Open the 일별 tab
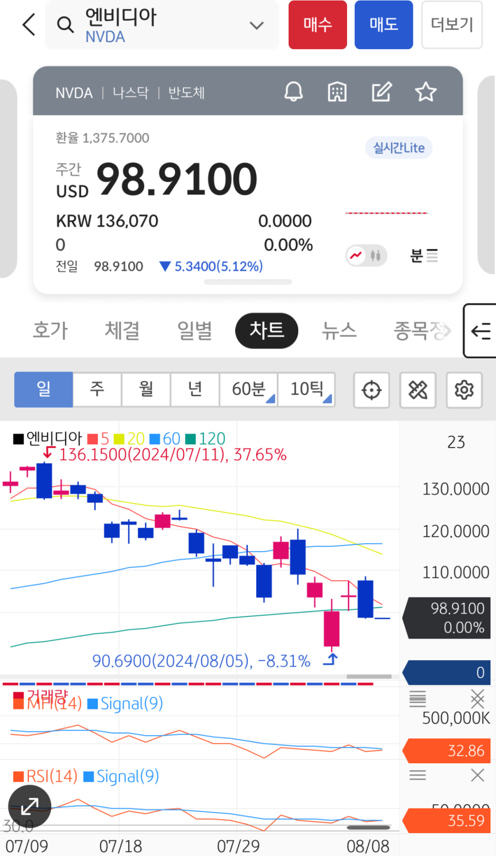The height and width of the screenshot is (868, 496). (195, 330)
